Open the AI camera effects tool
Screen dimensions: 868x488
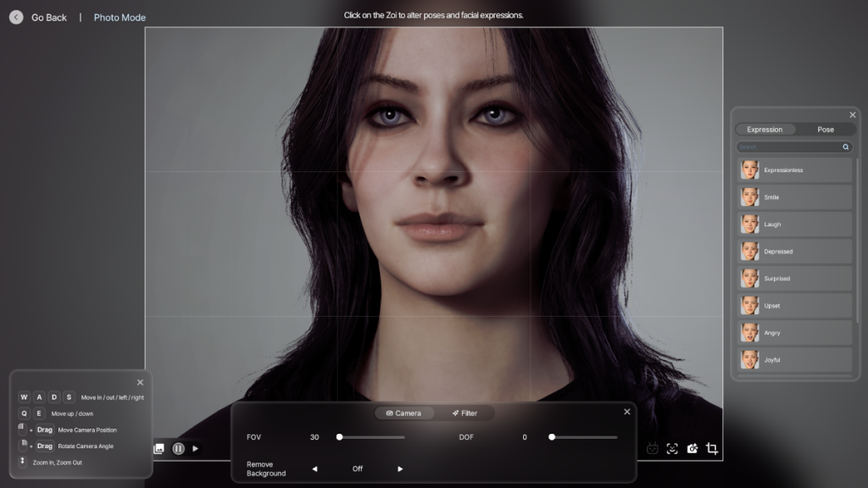[x=693, y=448]
